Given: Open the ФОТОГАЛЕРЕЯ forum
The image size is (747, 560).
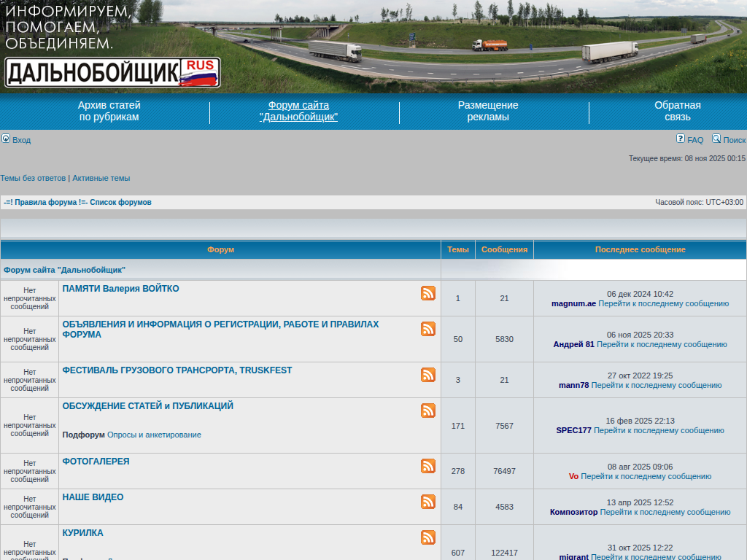Looking at the screenshot, I should [x=96, y=462].
